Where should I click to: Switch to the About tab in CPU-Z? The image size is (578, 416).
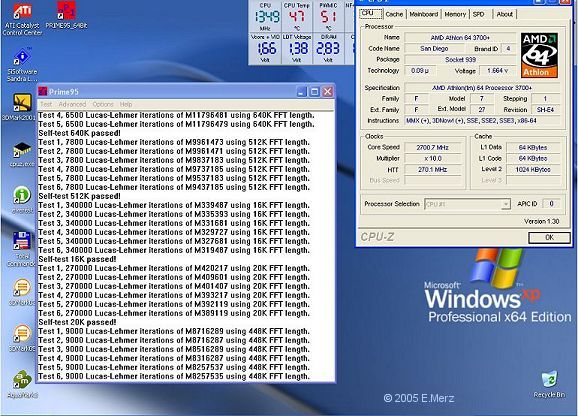point(505,14)
